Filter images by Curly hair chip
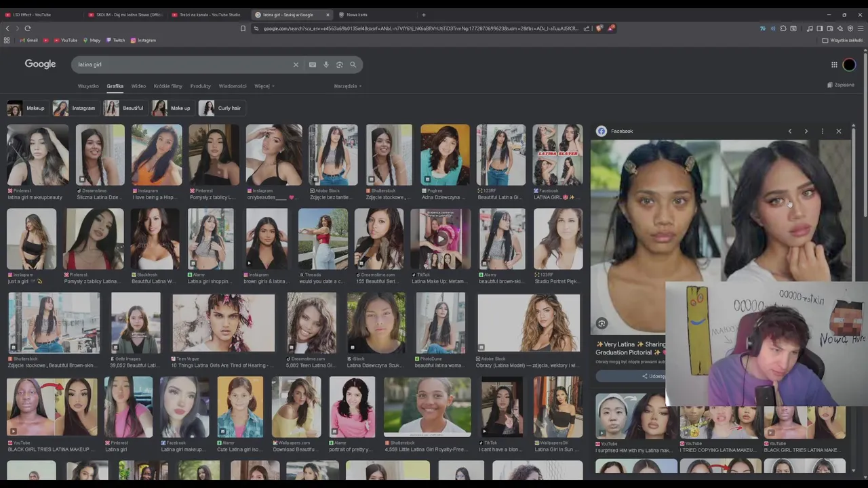This screenshot has width=868, height=488. (221, 108)
